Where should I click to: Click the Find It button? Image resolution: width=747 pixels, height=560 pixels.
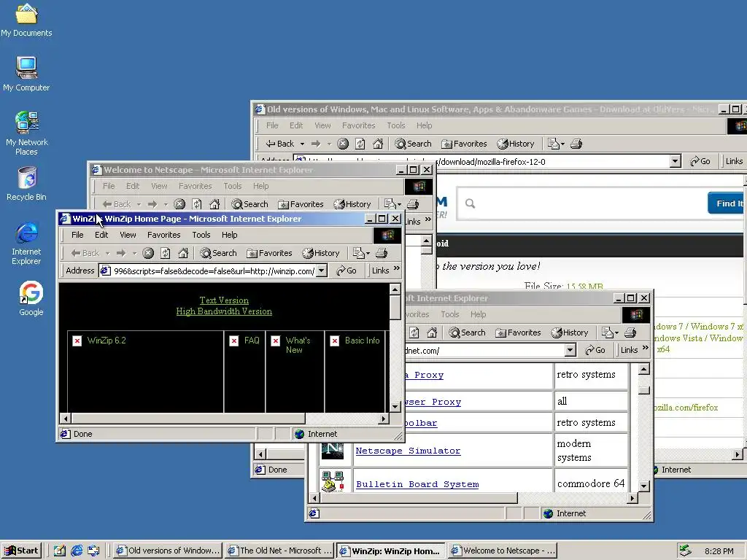coord(727,203)
